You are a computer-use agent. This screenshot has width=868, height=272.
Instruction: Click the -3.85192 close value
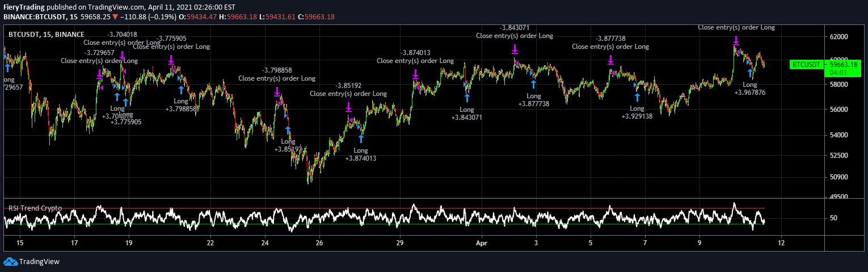[348, 86]
